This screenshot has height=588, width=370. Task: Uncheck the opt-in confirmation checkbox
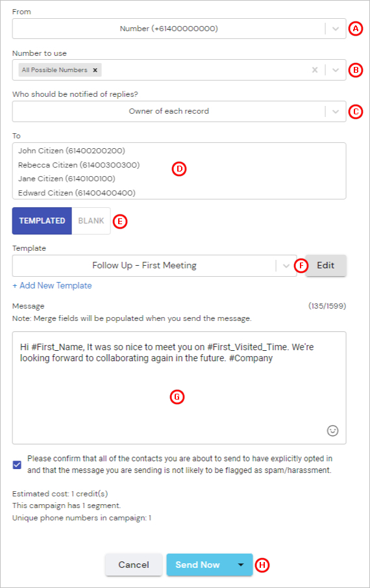click(17, 465)
